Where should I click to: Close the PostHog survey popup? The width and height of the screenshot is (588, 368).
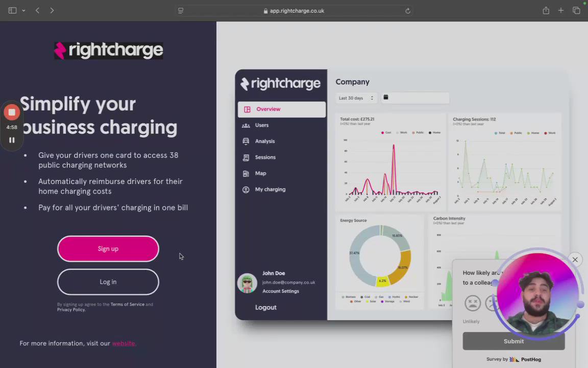[575, 260]
